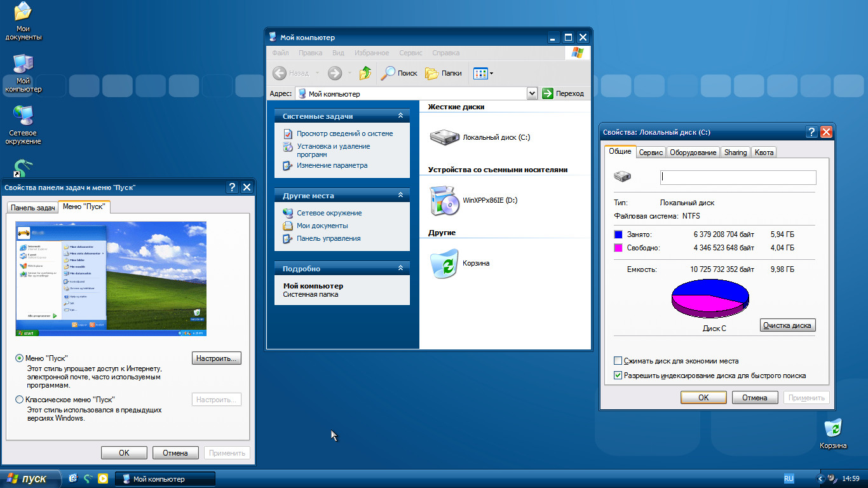The width and height of the screenshot is (868, 488).
Task: Collapse Другие места panel chevron
Action: click(x=400, y=195)
